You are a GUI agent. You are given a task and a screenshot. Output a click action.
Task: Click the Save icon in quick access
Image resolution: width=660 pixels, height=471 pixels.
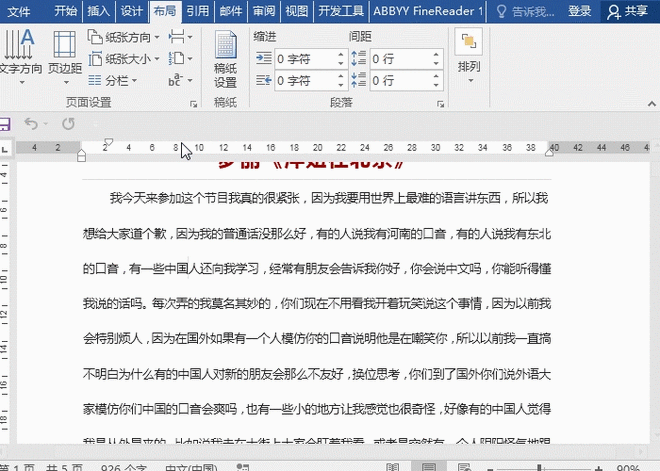[4, 124]
